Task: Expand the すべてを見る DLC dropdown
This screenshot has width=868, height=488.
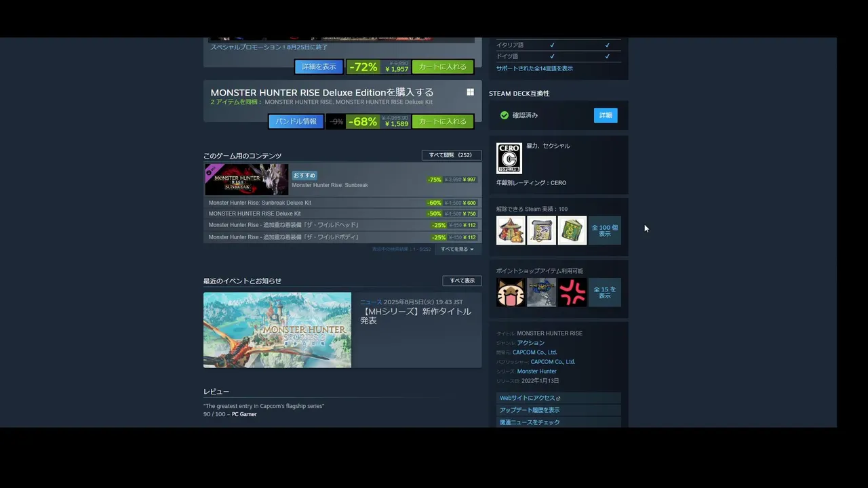Action: point(458,249)
